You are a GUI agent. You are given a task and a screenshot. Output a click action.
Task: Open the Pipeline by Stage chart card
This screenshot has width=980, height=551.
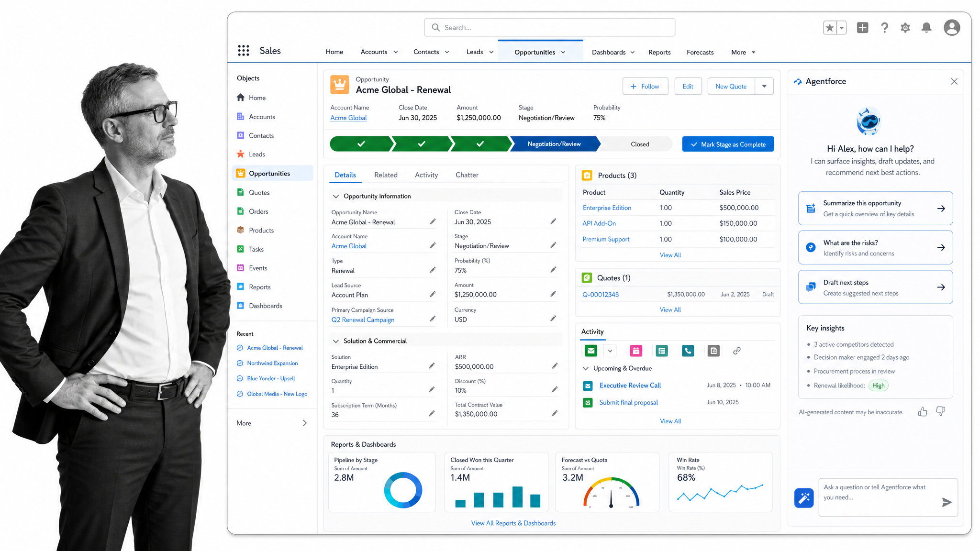[382, 482]
